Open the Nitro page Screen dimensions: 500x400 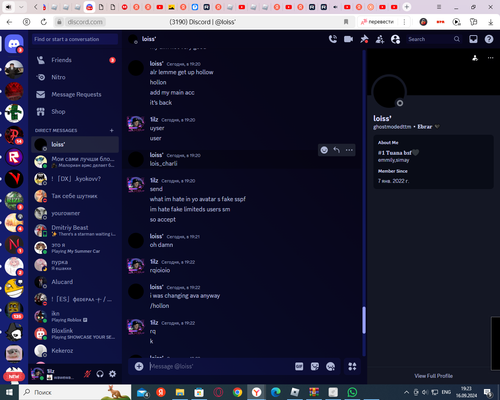[75, 77]
